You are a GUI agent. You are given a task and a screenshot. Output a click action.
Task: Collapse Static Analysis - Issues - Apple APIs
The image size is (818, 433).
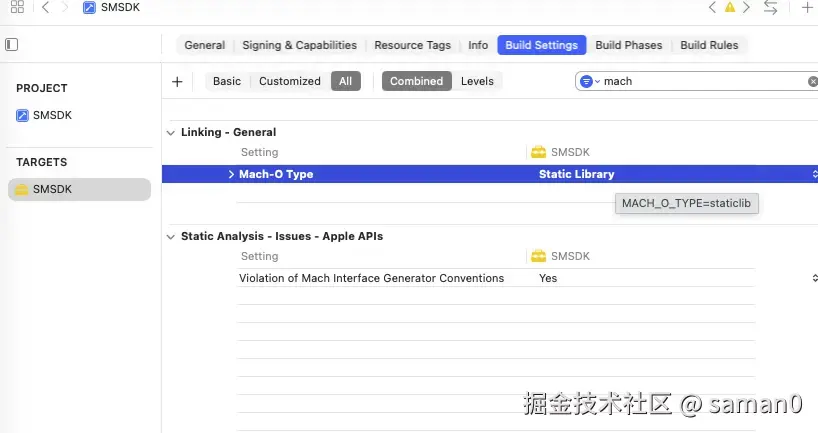[x=171, y=237]
